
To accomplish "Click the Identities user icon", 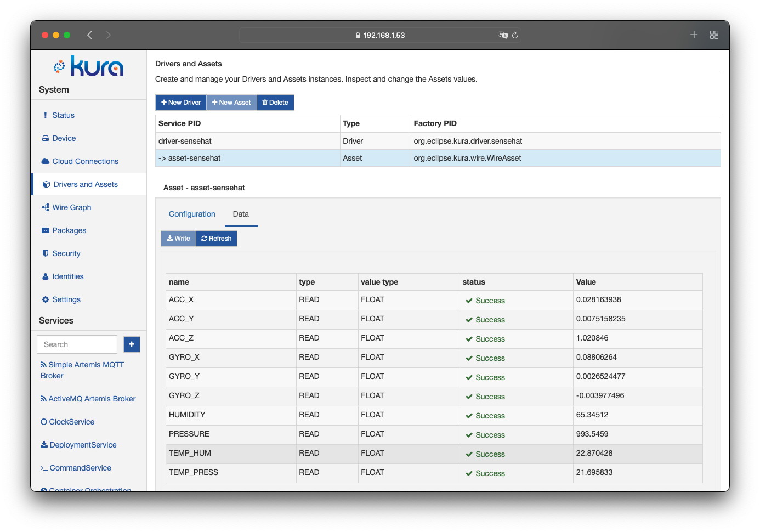I will tap(46, 276).
